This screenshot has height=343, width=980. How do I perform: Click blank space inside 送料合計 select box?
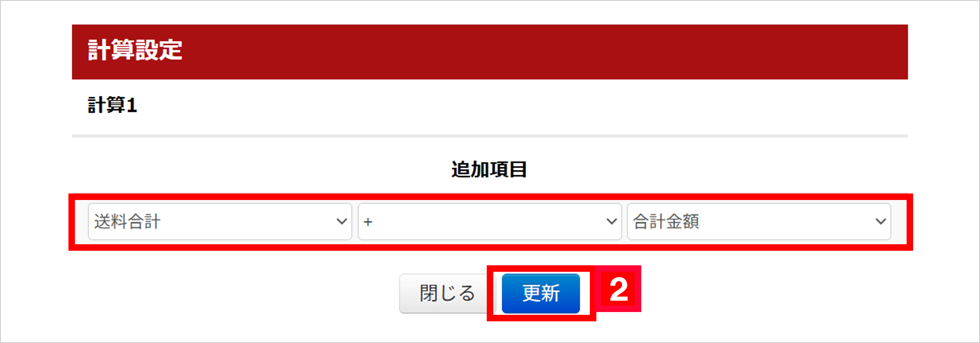pos(247,221)
